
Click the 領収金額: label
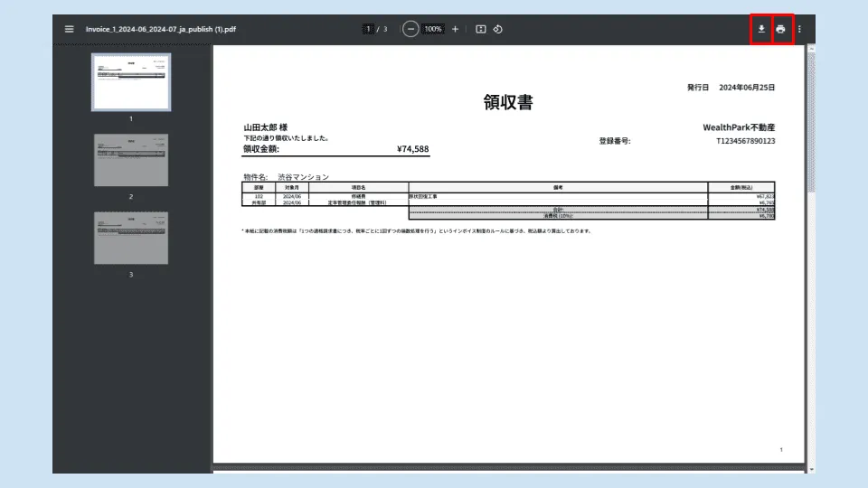[261, 149]
